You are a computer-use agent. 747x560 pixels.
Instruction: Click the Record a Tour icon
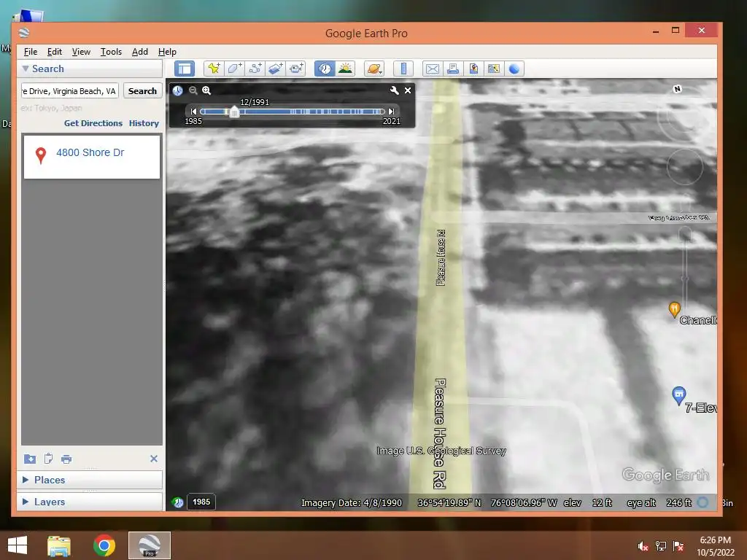point(296,69)
